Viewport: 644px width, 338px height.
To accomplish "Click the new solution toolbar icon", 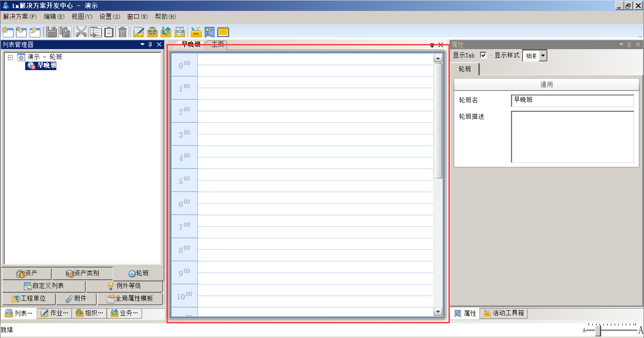I will tap(8, 32).
